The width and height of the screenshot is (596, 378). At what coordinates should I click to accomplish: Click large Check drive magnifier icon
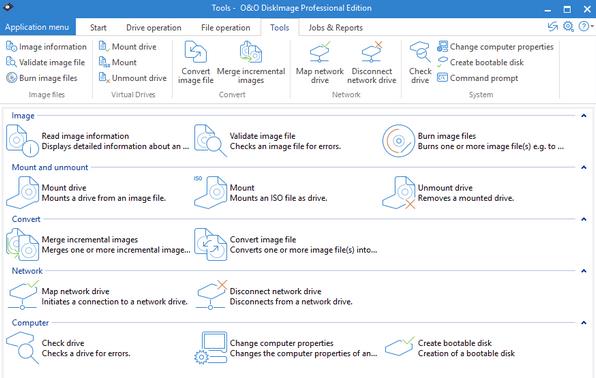22,348
